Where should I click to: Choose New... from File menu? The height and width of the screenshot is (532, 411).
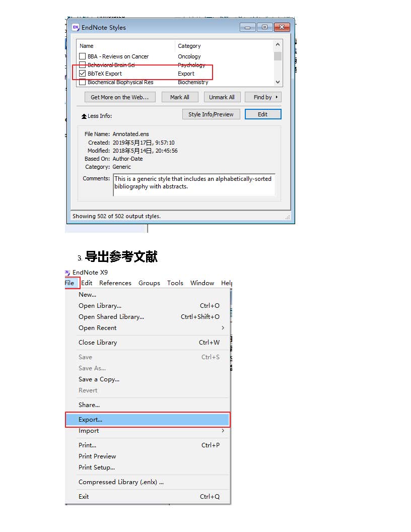pyautogui.click(x=148, y=295)
